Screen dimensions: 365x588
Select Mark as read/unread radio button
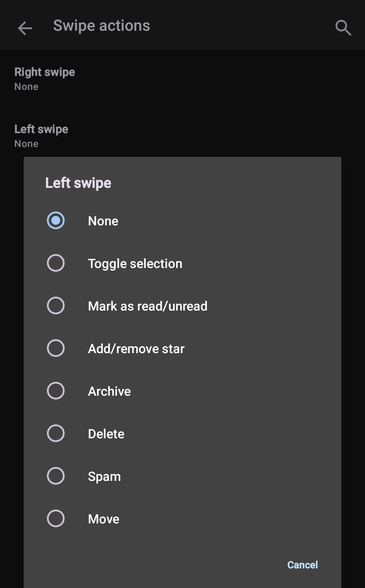click(x=56, y=306)
